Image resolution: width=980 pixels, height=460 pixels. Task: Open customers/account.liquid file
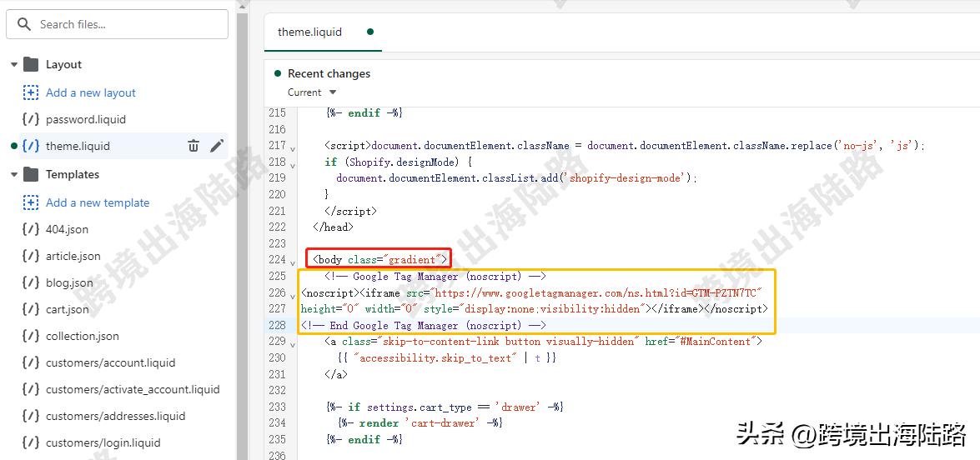pos(111,362)
